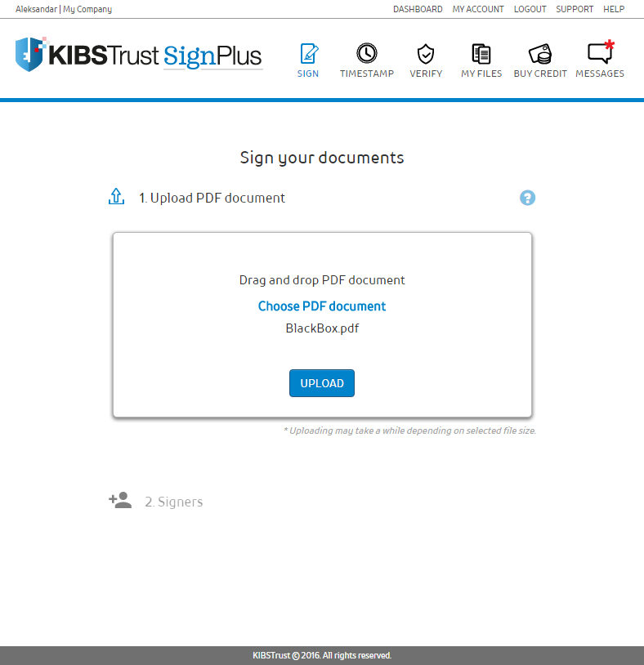Click the Choose PDF document link
This screenshot has height=665, width=644.
click(x=322, y=306)
